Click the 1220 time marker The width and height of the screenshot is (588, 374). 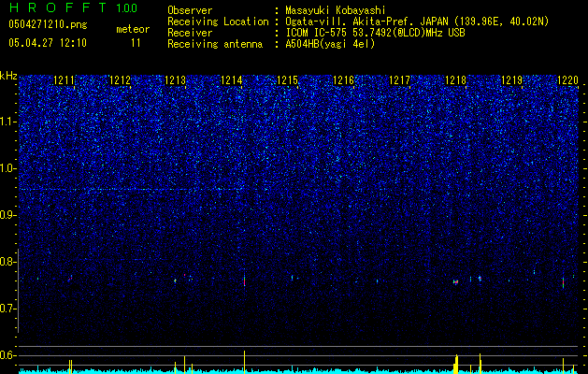click(567, 79)
